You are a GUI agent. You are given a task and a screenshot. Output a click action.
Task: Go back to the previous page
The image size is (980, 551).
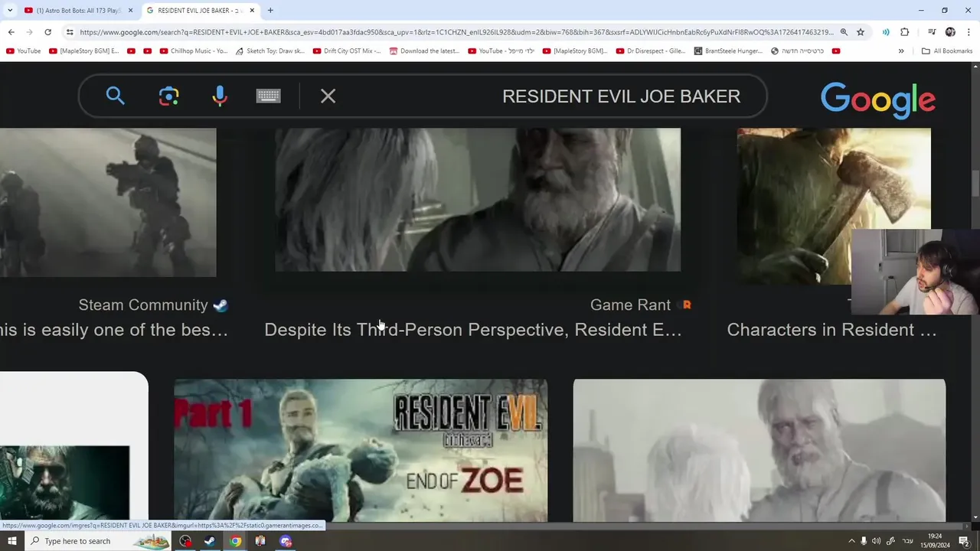(11, 32)
